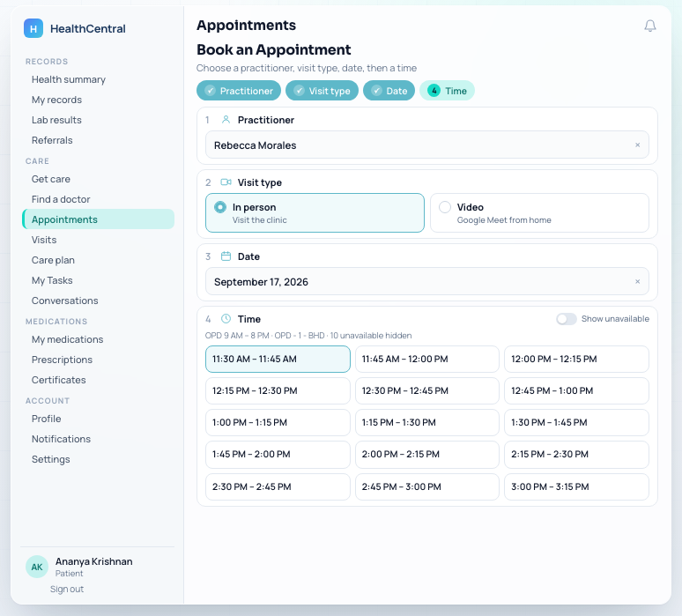
Task: Select 2:30 PM – 2:45 PM slot
Action: 278,486
